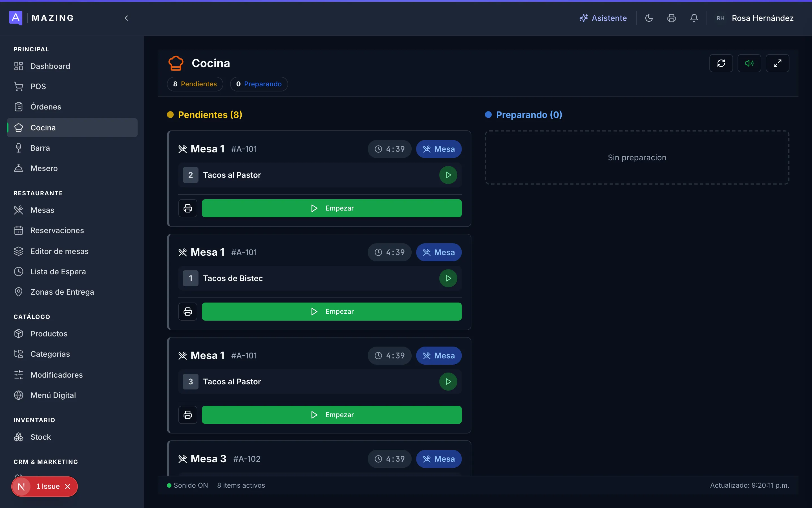Open Categorías page
This screenshot has height=508, width=812.
[72, 354]
